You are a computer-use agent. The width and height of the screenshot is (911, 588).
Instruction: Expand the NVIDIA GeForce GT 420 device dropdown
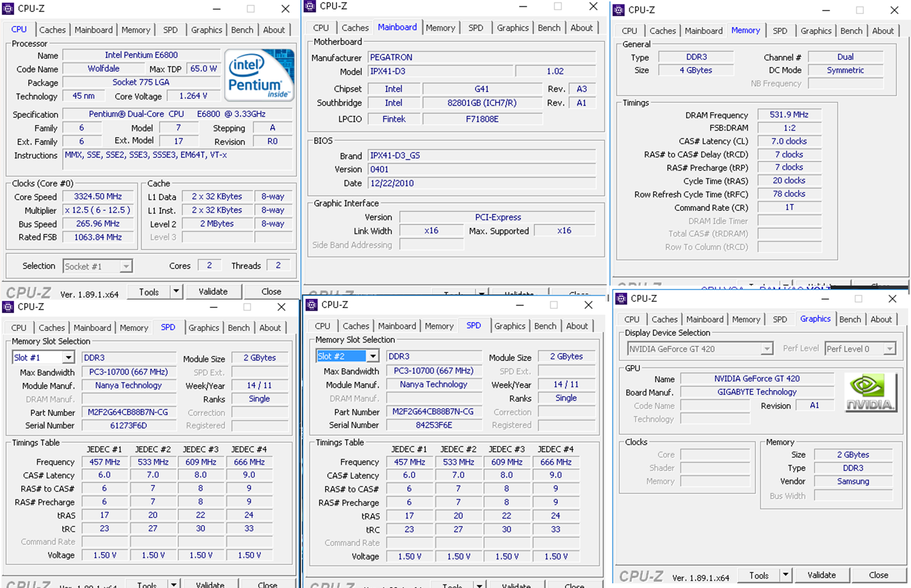point(766,348)
